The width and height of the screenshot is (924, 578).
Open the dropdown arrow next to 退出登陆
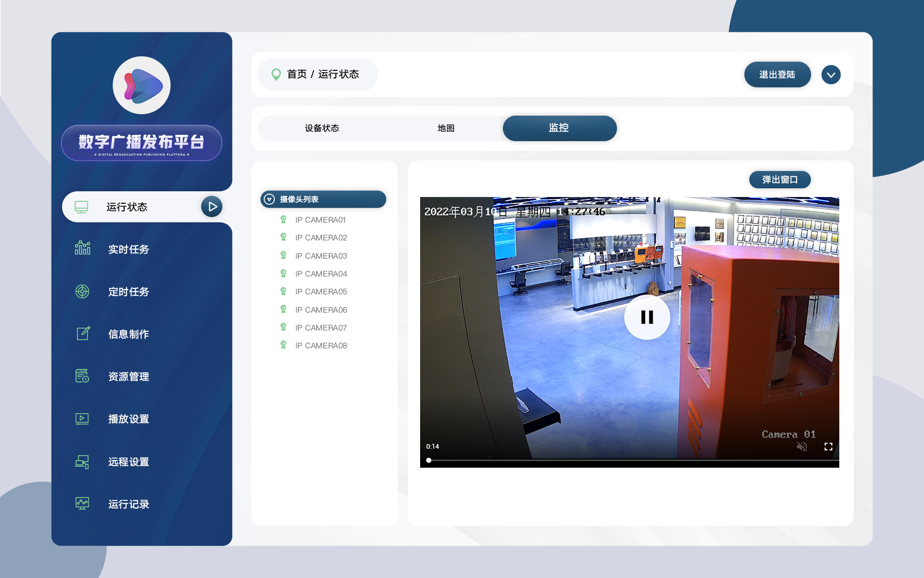pyautogui.click(x=831, y=75)
